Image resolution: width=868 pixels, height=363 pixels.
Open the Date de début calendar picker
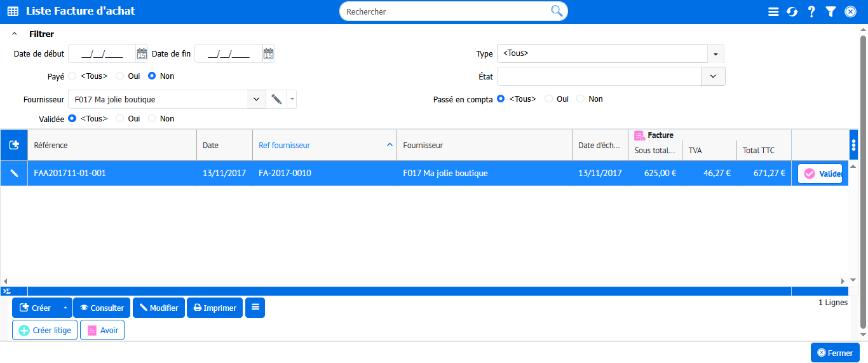click(142, 54)
